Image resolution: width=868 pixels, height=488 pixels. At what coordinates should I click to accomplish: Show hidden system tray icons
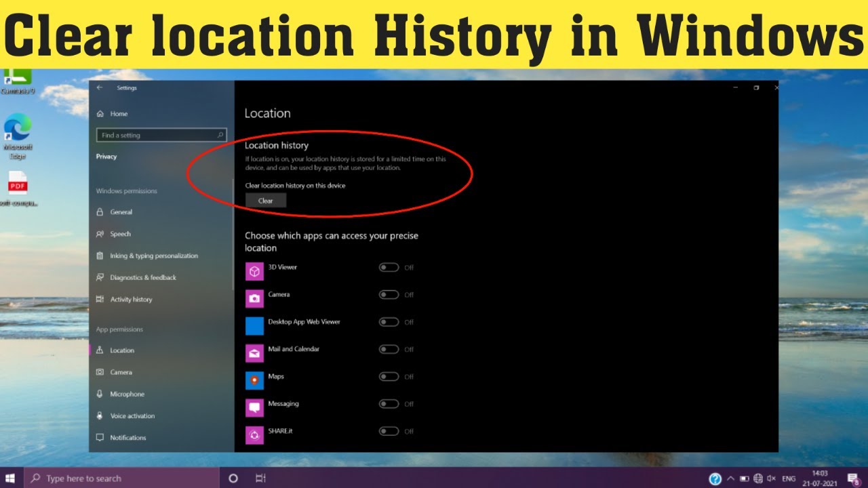730,479
